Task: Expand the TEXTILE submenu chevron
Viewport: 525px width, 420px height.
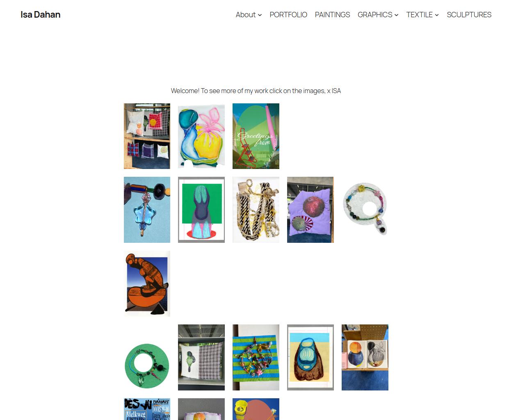Action: tap(437, 15)
